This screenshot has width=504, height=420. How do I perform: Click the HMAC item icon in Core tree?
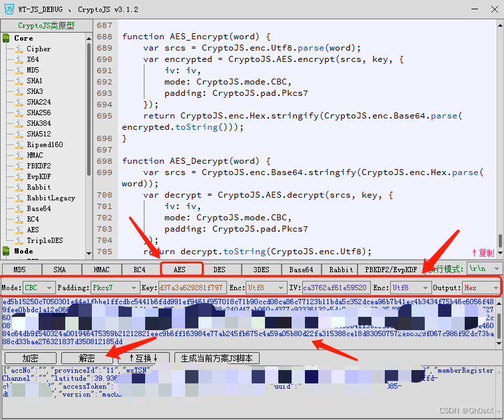pos(19,155)
